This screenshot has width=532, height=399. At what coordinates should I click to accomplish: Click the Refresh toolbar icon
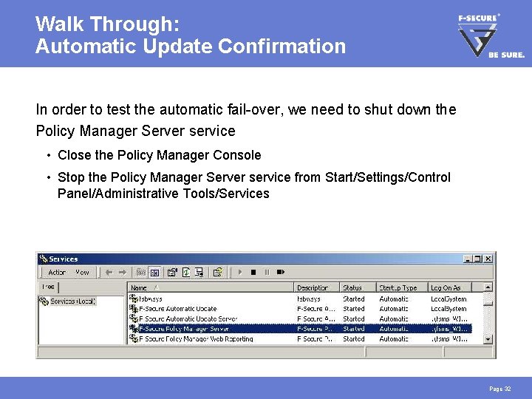pyautogui.click(x=186, y=272)
